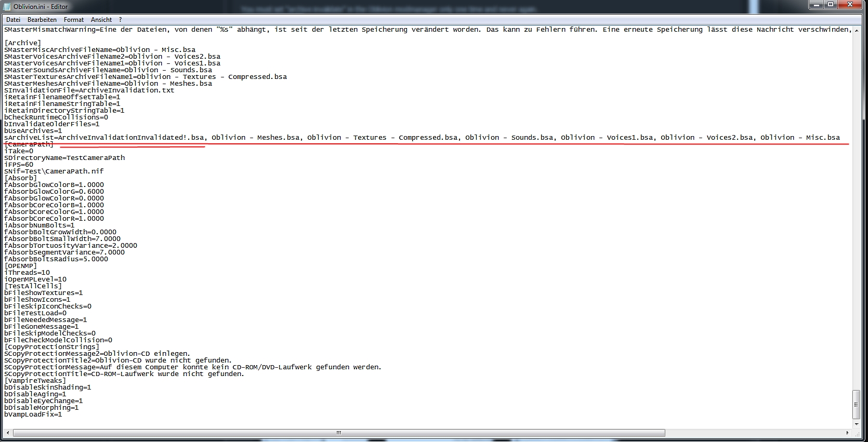Click the fAbsorbBoltsRadius=5.0000 line
The image size is (868, 442).
pos(56,259)
